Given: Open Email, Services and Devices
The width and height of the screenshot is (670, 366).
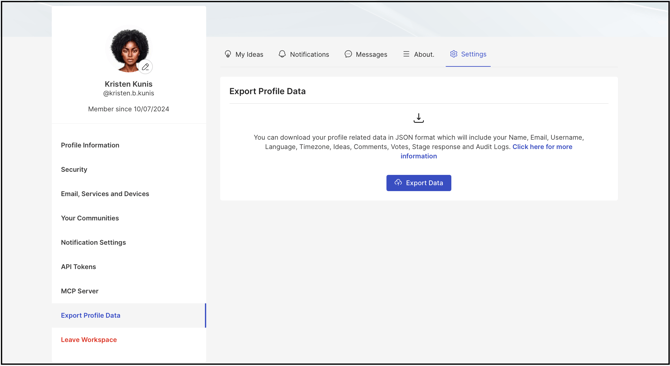Looking at the screenshot, I should point(129,194).
